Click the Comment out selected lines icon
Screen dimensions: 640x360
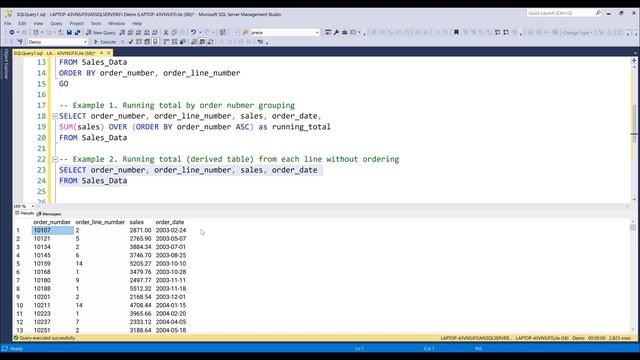tap(222, 42)
